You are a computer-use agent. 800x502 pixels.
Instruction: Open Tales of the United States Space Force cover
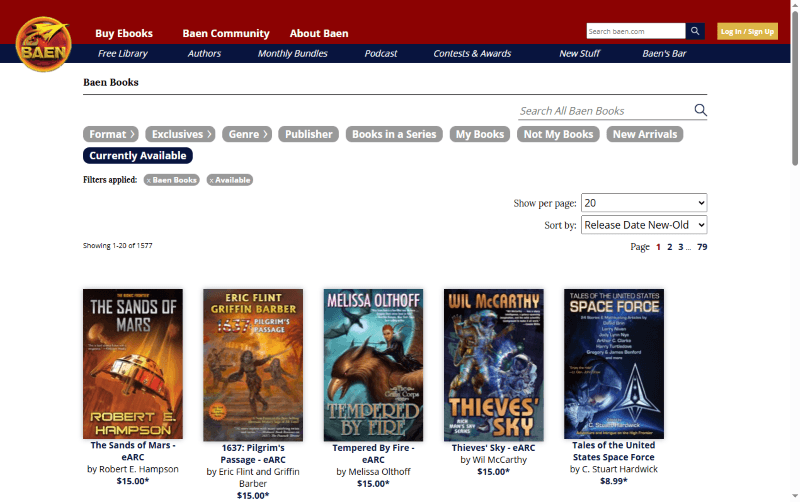614,364
